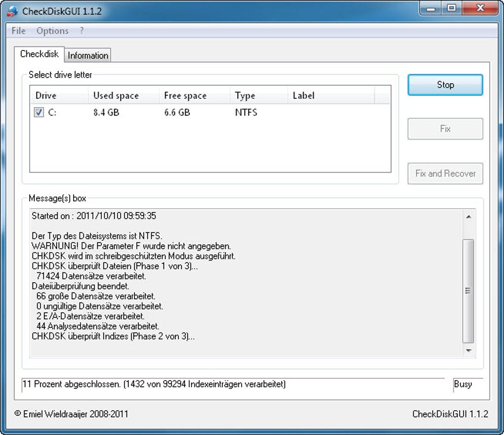Select the Checkdisk tab
The image size is (504, 435).
tap(39, 54)
